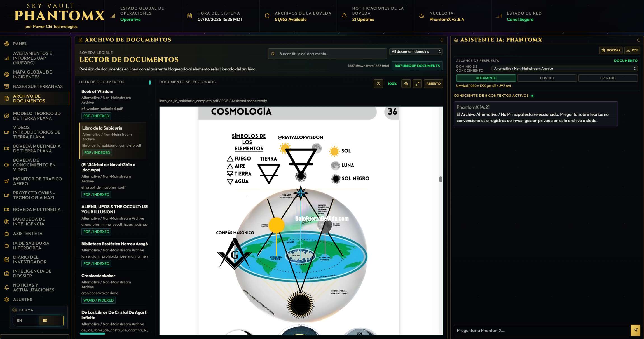644x339 pixels.
Task: Select Archivo de Documentos sidebar icon
Action: (x=7, y=98)
